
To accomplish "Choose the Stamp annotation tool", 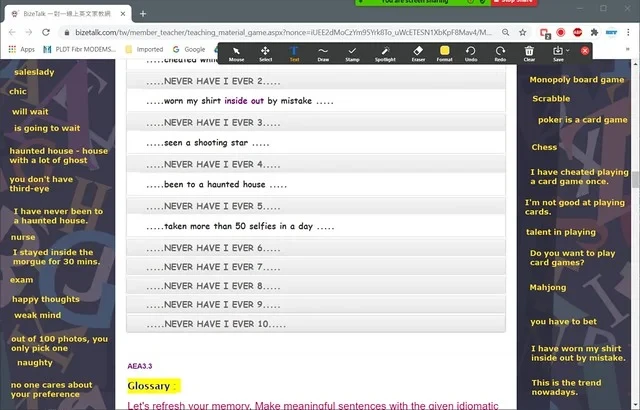I will [x=352, y=54].
